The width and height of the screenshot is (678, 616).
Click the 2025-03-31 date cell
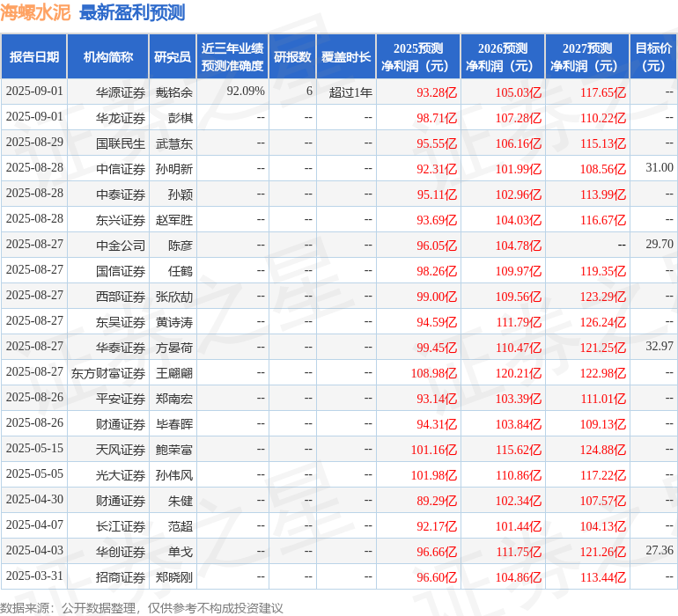pyautogui.click(x=34, y=576)
